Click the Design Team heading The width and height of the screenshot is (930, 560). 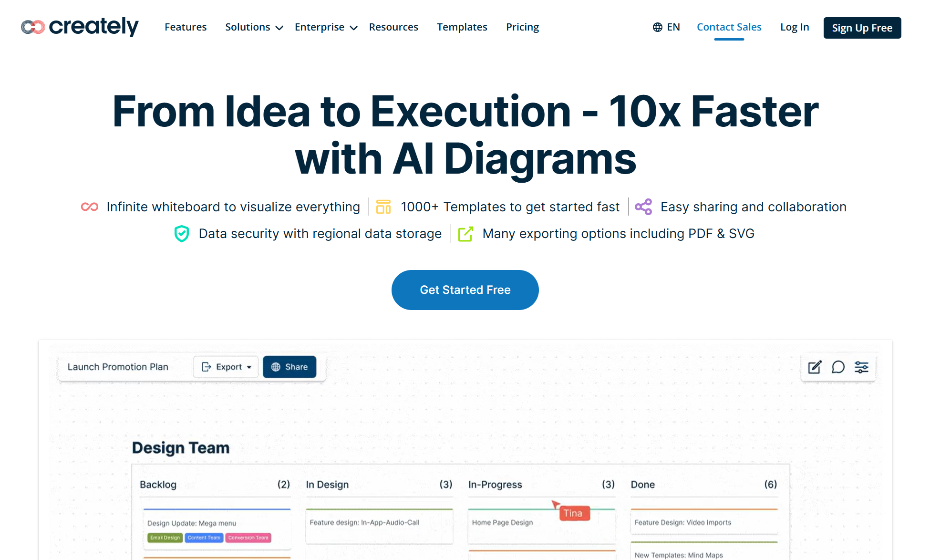181,448
